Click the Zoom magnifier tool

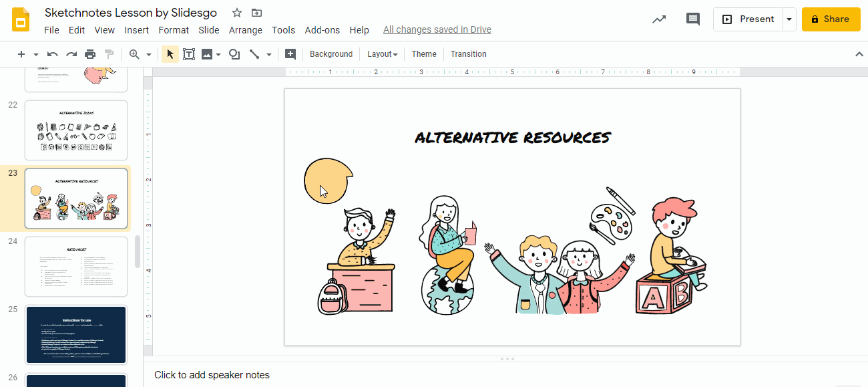(134, 54)
